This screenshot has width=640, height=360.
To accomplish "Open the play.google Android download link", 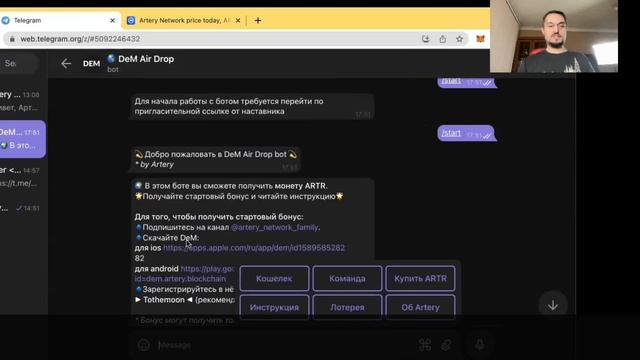I will tap(207, 269).
